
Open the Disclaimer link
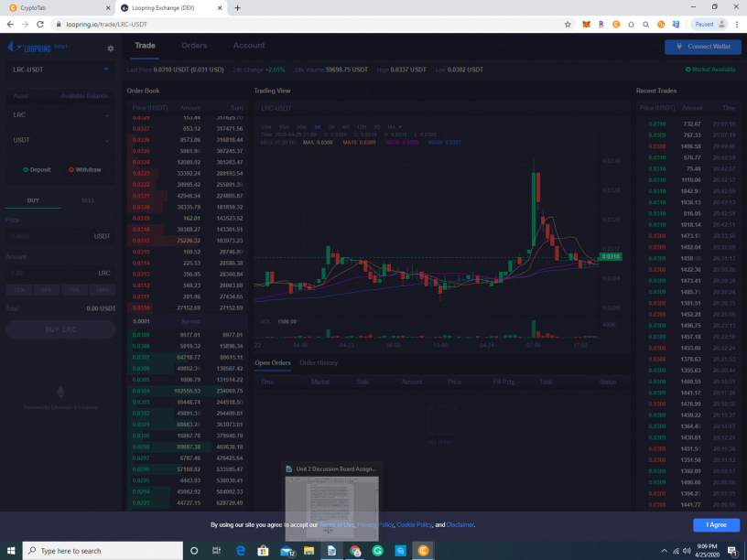click(x=460, y=524)
